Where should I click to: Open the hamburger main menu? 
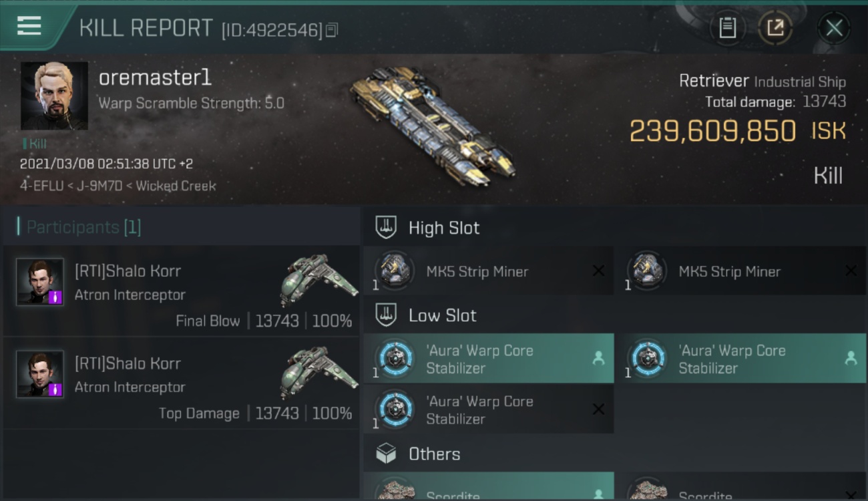29,26
